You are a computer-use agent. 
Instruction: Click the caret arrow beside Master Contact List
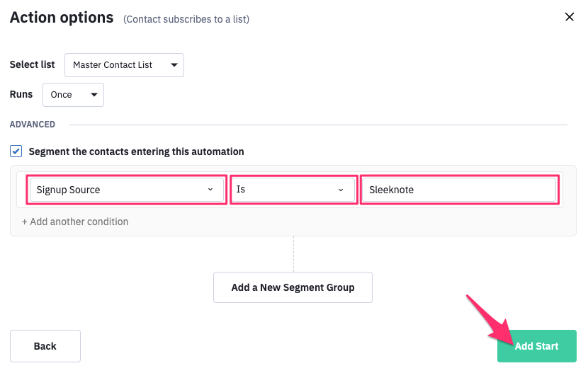[x=174, y=65]
